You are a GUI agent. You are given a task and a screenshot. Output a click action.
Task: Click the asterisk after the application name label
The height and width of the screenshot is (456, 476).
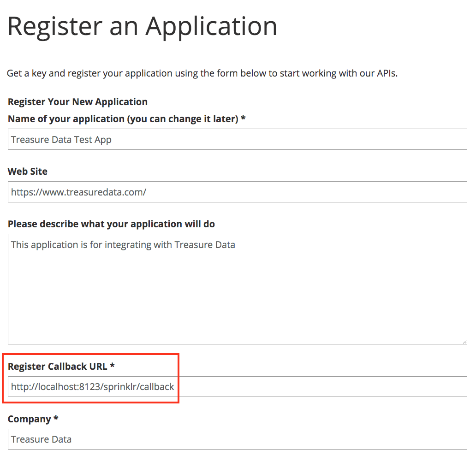coord(243,119)
